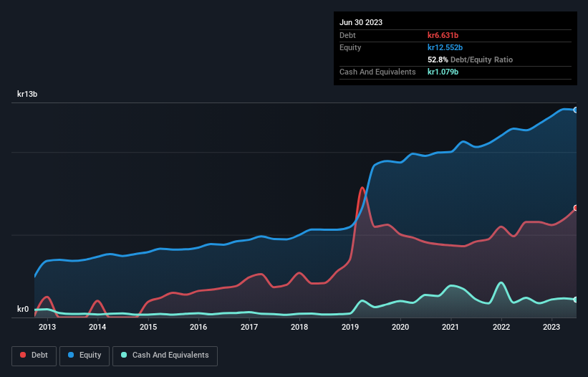Click the Equity label in tooltip
Screen dimensions: 588x377
coord(350,47)
